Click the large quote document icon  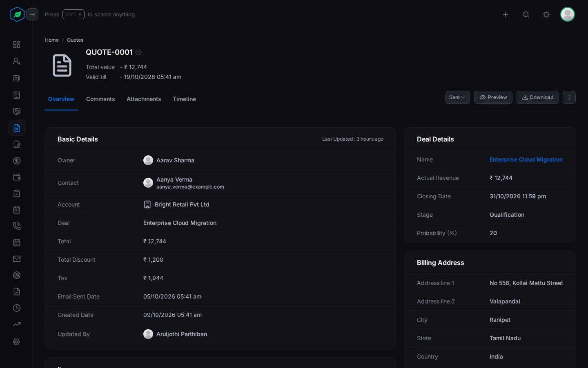coord(62,65)
